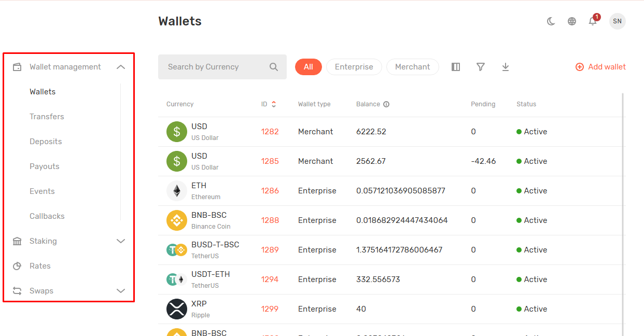
Task: Select the All wallet filter
Action: [309, 67]
